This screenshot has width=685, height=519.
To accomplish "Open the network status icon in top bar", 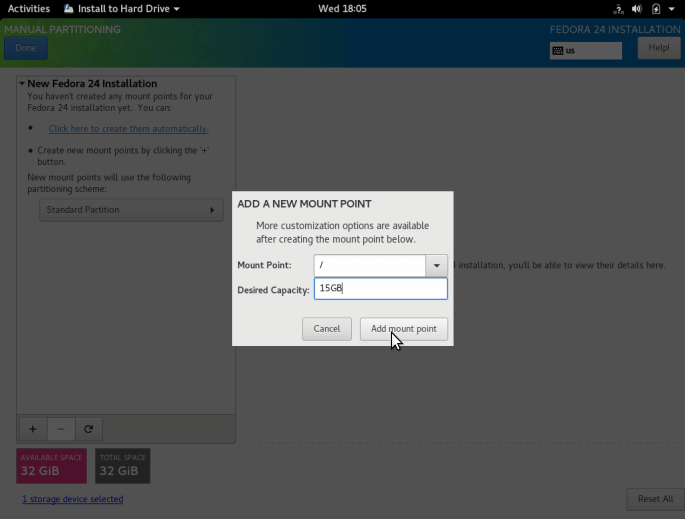I will point(618,9).
